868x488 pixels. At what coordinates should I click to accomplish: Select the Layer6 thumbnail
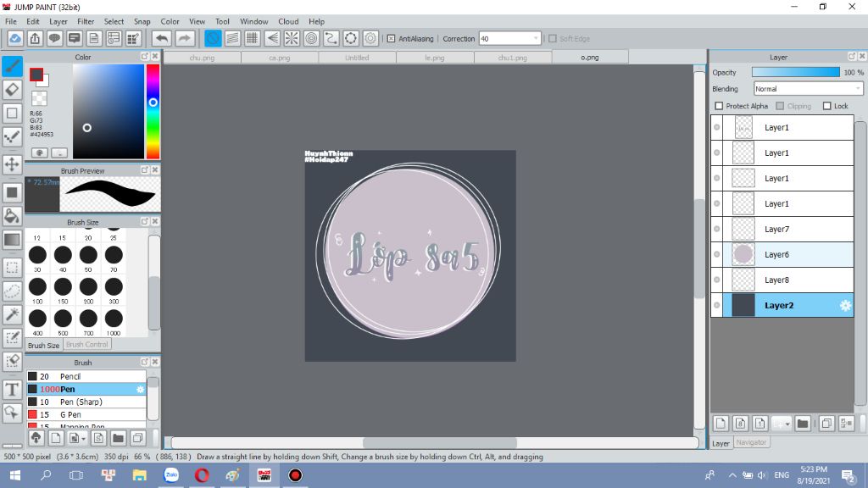[x=743, y=254]
